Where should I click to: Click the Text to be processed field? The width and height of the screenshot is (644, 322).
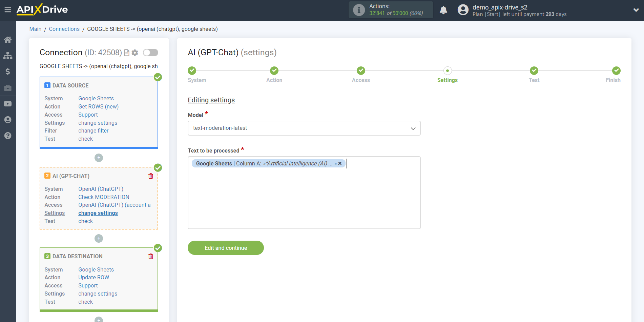coord(304,193)
